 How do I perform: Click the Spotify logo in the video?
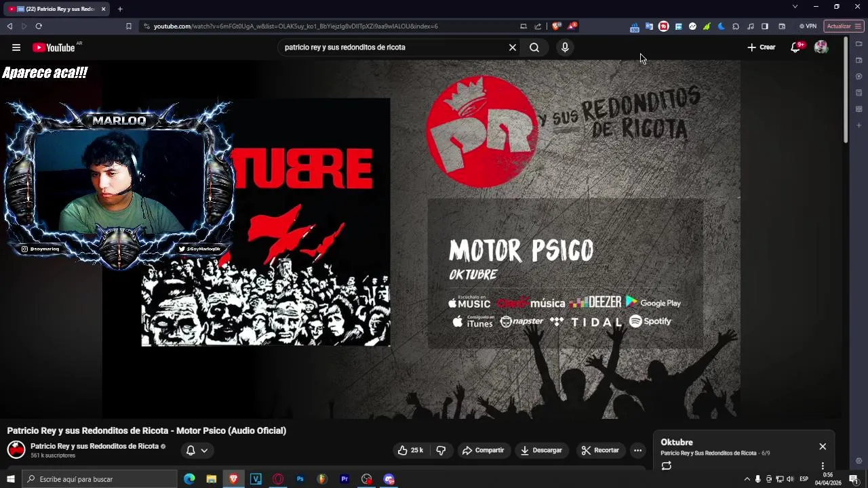[650, 321]
